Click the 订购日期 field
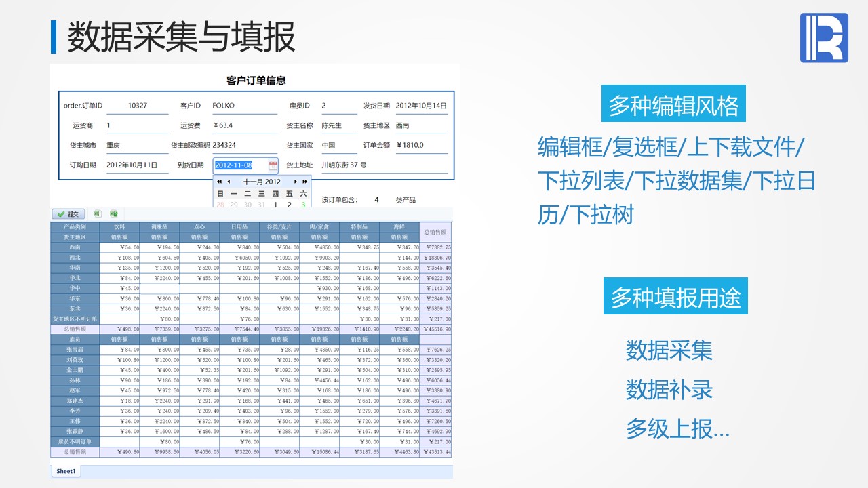Image resolution: width=868 pixels, height=488 pixels. [x=137, y=165]
